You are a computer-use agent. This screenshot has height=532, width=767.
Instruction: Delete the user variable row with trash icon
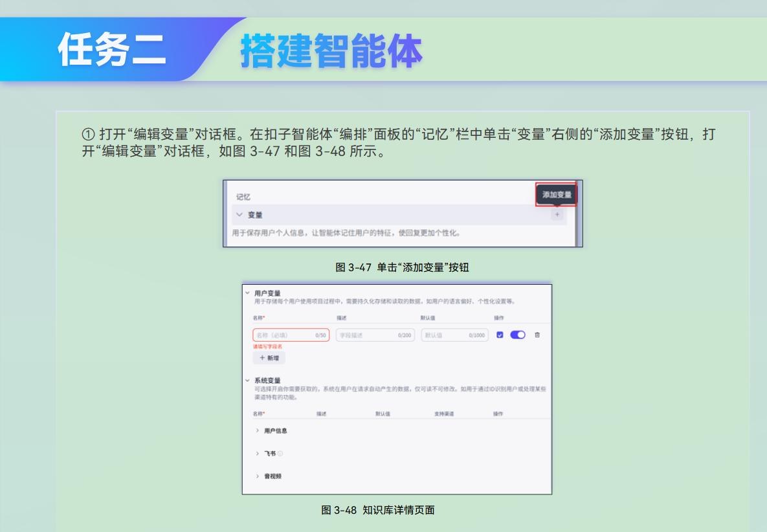point(537,335)
